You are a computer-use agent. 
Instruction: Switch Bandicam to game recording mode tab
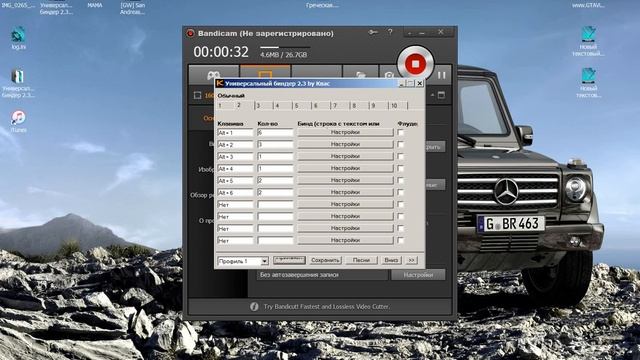tap(213, 76)
